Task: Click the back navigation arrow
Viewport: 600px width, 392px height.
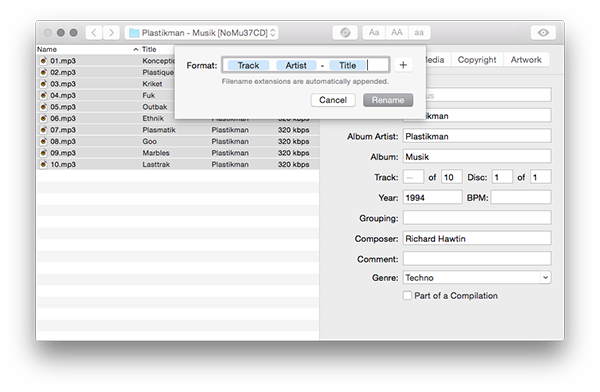Action: 94,33
